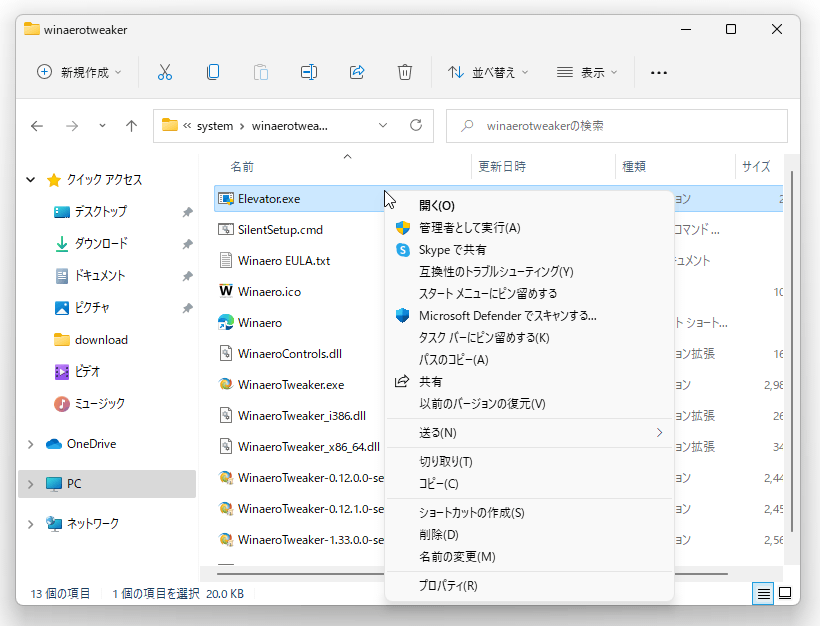Click the system breadcrumb in address bar
The image size is (820, 626).
[x=215, y=126]
